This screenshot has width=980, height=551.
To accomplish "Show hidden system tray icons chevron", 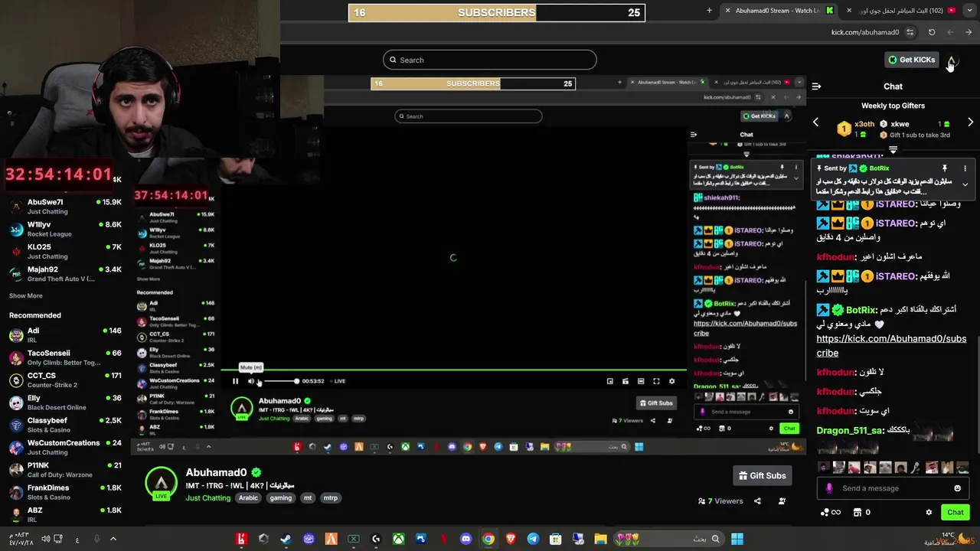I will [113, 539].
